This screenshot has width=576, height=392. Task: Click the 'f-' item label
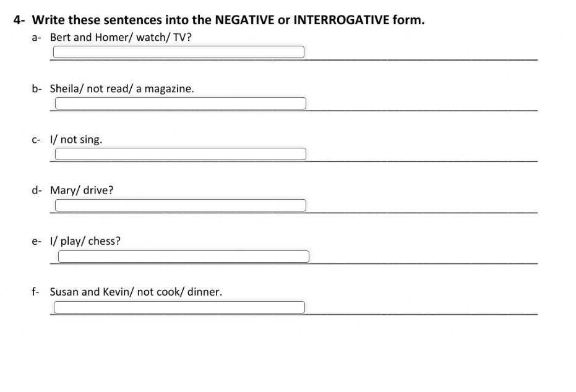pos(36,292)
